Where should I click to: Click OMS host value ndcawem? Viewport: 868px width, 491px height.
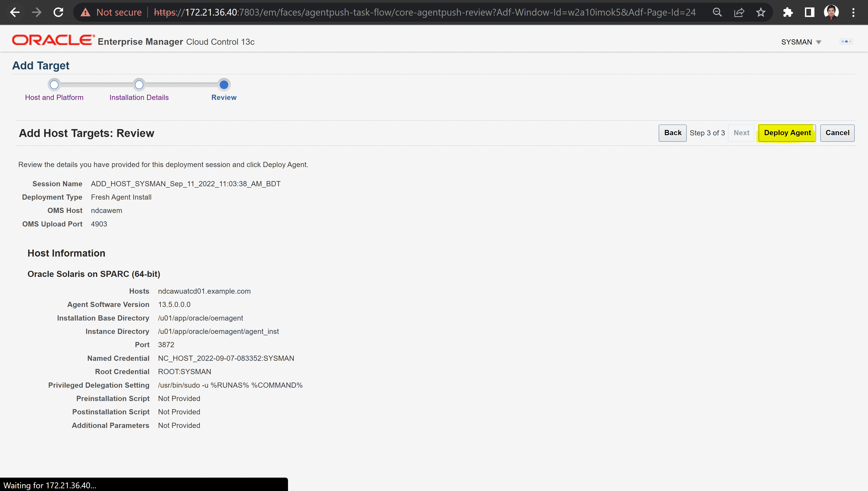pyautogui.click(x=106, y=210)
